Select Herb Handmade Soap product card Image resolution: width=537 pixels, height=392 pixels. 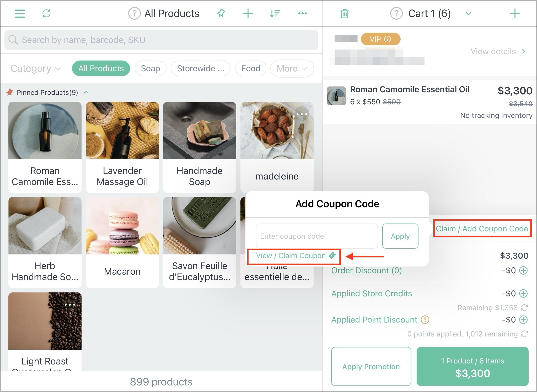coord(45,242)
